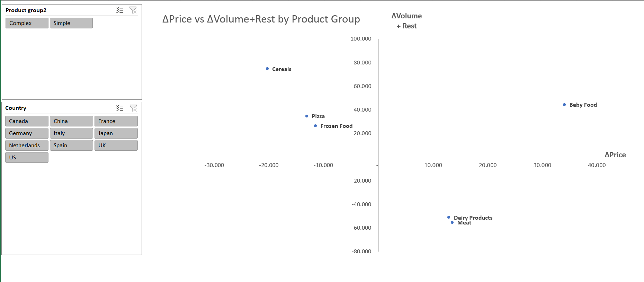Screen dimensions: 644x282
Task: Choose Germany in the Country slicer
Action: pos(27,133)
